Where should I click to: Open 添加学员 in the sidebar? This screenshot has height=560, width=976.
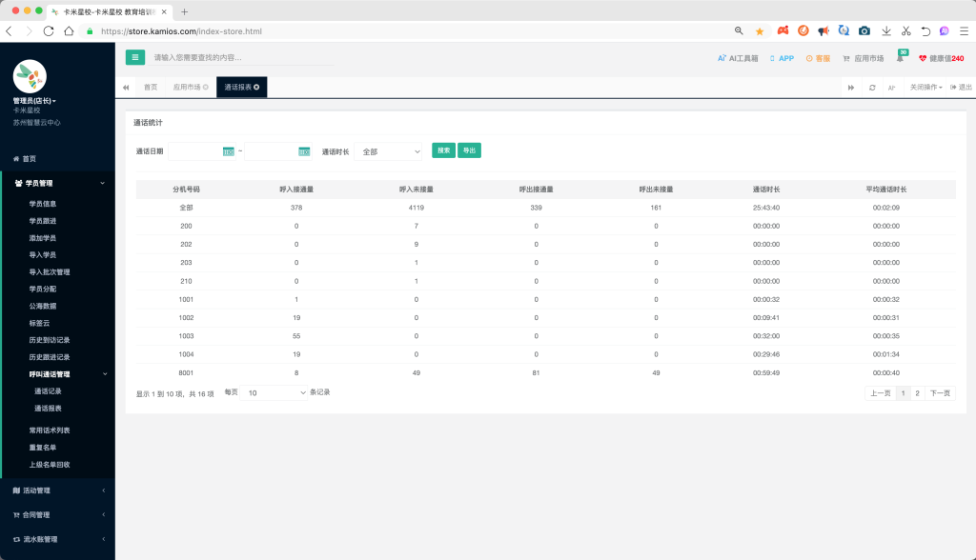point(43,238)
